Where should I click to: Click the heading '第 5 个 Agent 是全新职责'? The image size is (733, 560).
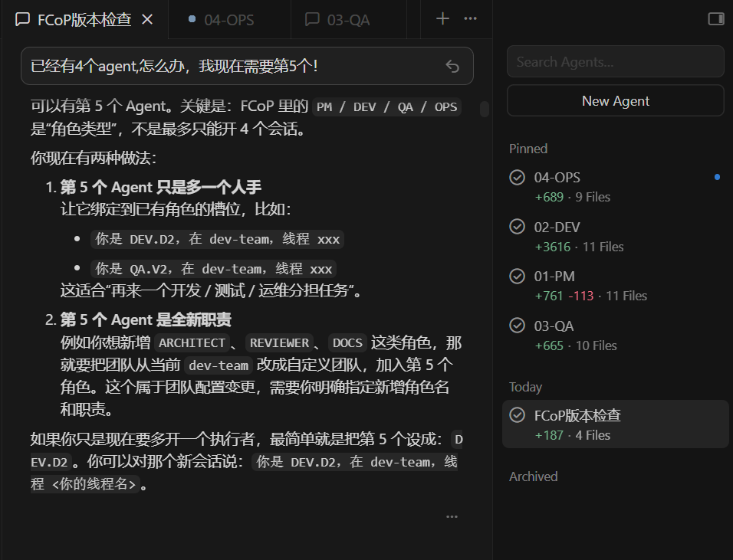(x=146, y=320)
